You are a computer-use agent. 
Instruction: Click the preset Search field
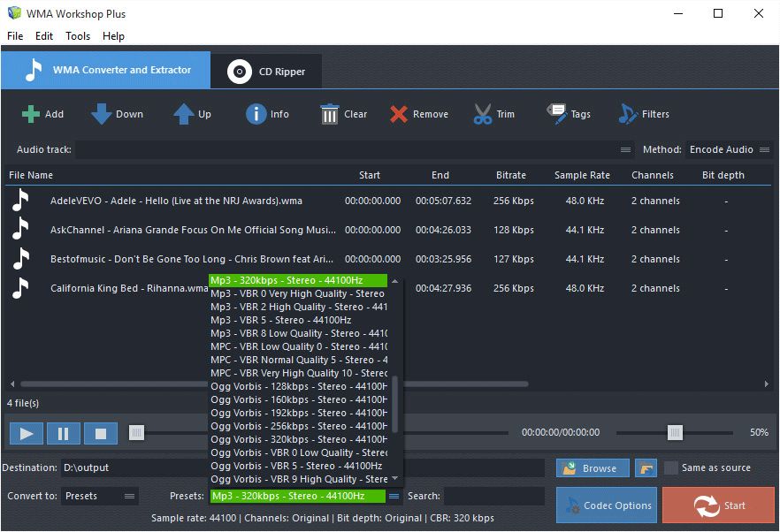click(494, 496)
